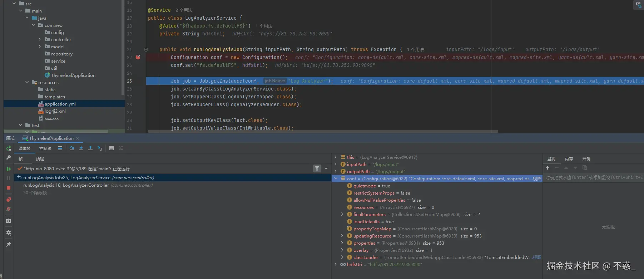Select the runLogAnalysis:18 stack frame
The image size is (644, 279).
point(88,185)
